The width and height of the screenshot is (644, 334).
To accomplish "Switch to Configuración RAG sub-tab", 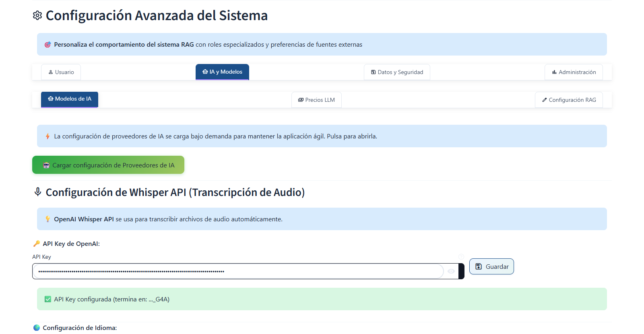I will tap(569, 100).
